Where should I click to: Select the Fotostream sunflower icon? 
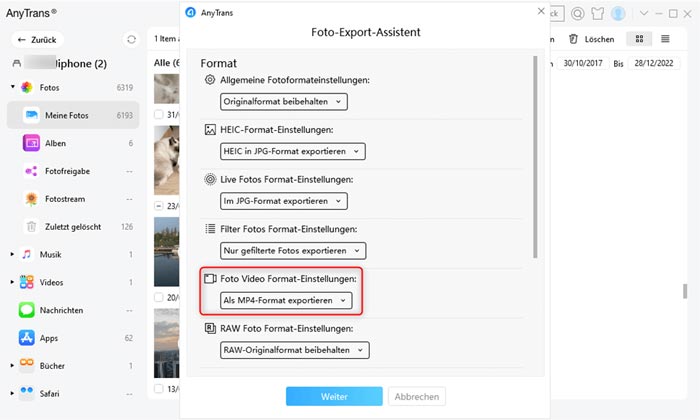(x=31, y=199)
